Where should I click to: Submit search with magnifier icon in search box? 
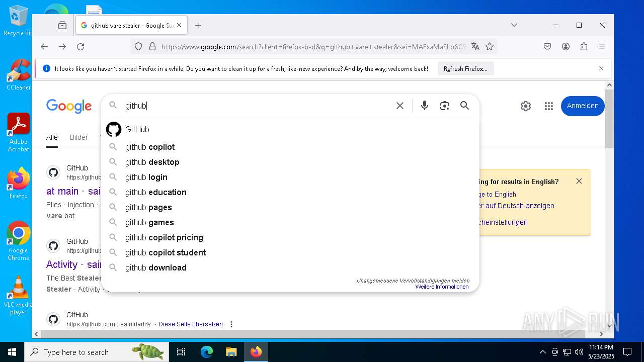(465, 106)
